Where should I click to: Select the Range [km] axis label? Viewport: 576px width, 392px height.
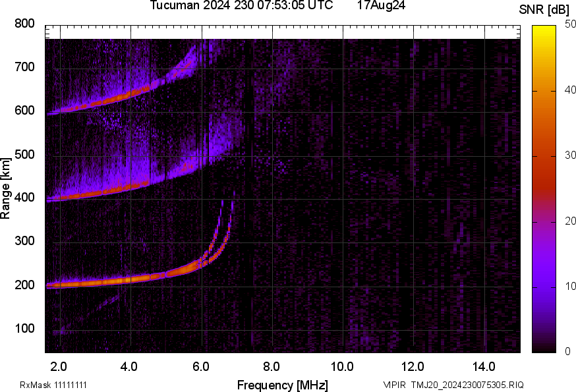6,189
